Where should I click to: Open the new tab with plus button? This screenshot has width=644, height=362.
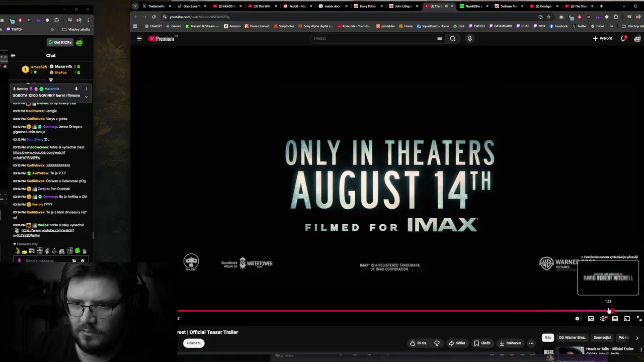(x=601, y=6)
